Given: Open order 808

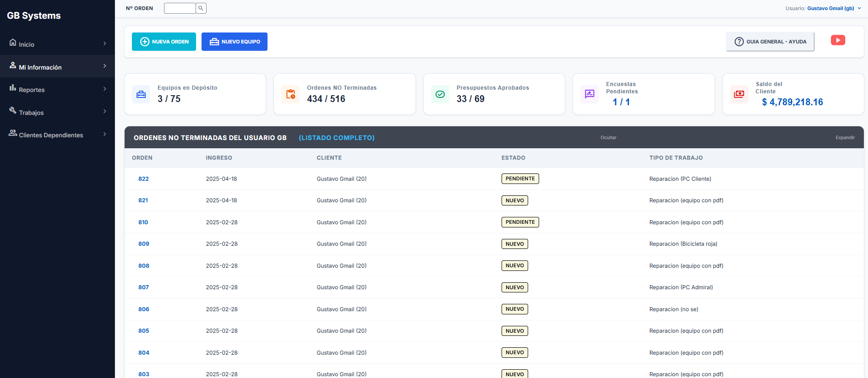Looking at the screenshot, I should pos(143,266).
